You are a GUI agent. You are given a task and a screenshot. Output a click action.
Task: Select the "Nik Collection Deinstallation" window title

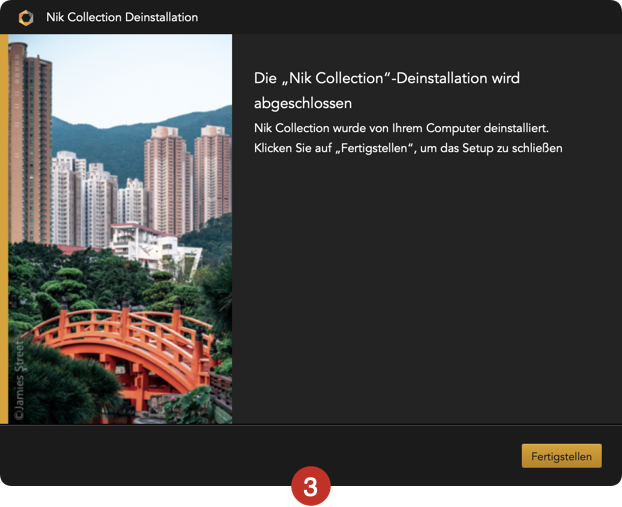pos(122,17)
